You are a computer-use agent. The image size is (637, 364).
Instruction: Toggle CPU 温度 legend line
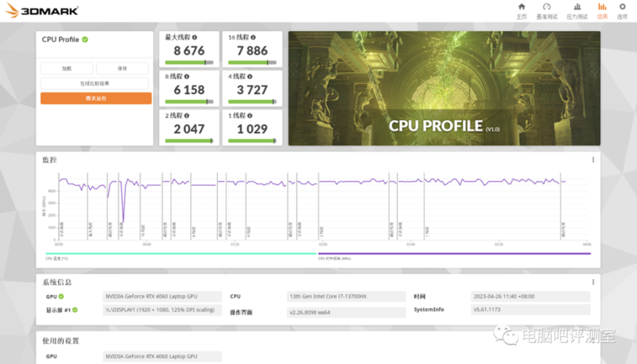click(x=180, y=254)
